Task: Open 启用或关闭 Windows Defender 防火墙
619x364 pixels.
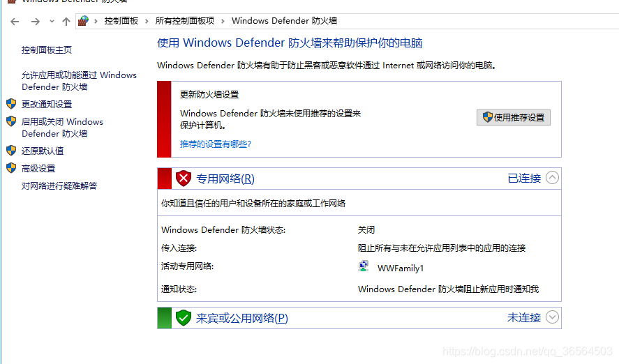Action: (62, 128)
